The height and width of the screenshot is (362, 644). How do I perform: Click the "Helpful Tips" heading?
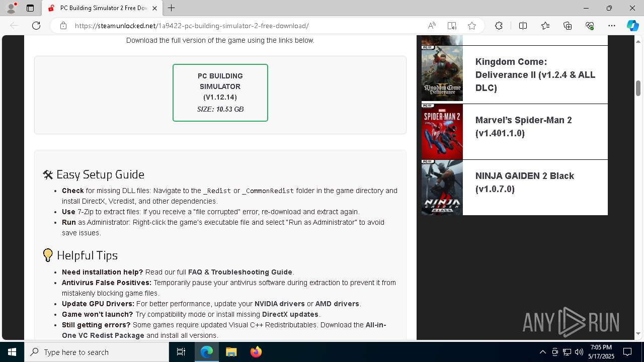[x=80, y=255]
